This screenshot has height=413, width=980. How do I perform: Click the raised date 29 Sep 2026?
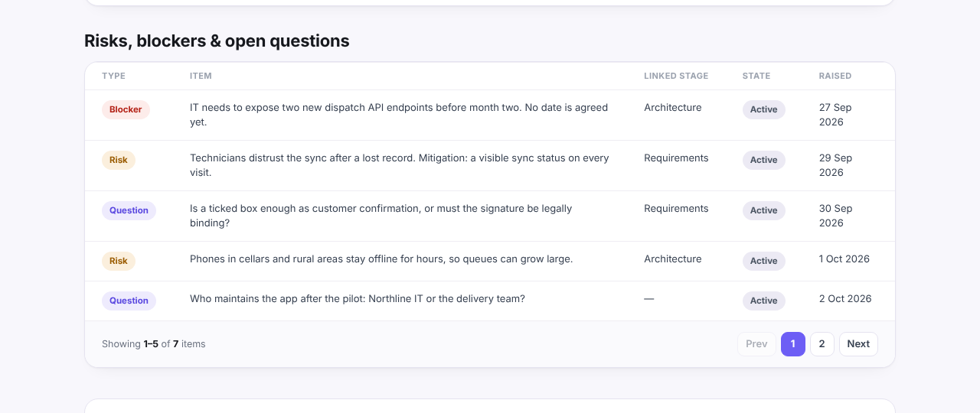835,165
